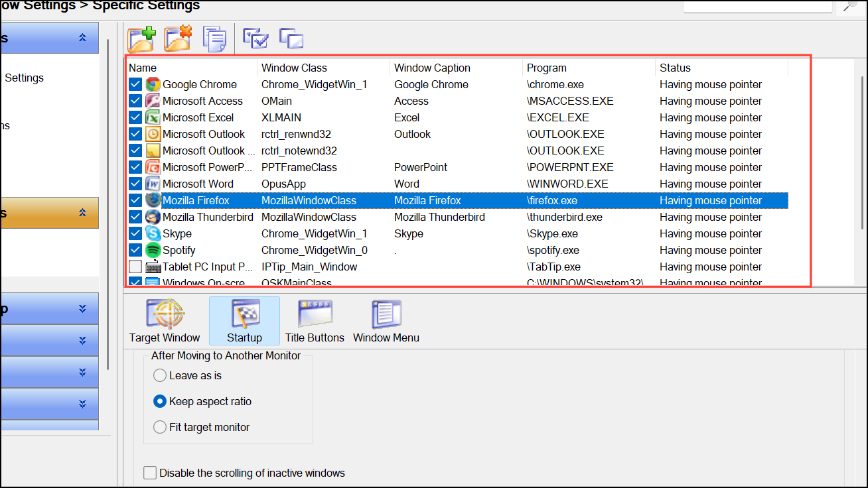Click the IPTip_Main_Window class cell
Viewport: 868px width, 488px height.
[309, 267]
